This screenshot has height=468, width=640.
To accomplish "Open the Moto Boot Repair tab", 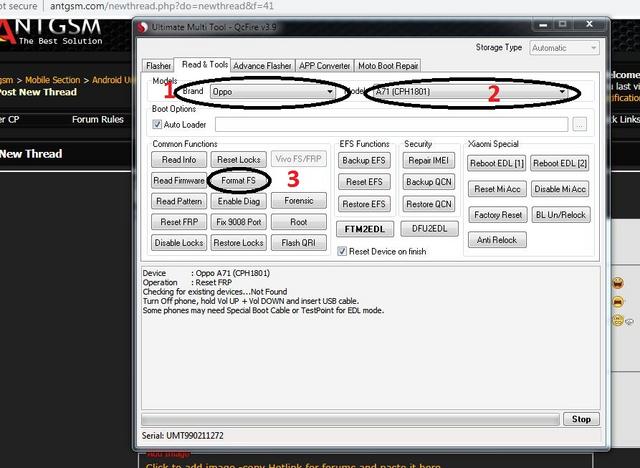I will tap(388, 66).
